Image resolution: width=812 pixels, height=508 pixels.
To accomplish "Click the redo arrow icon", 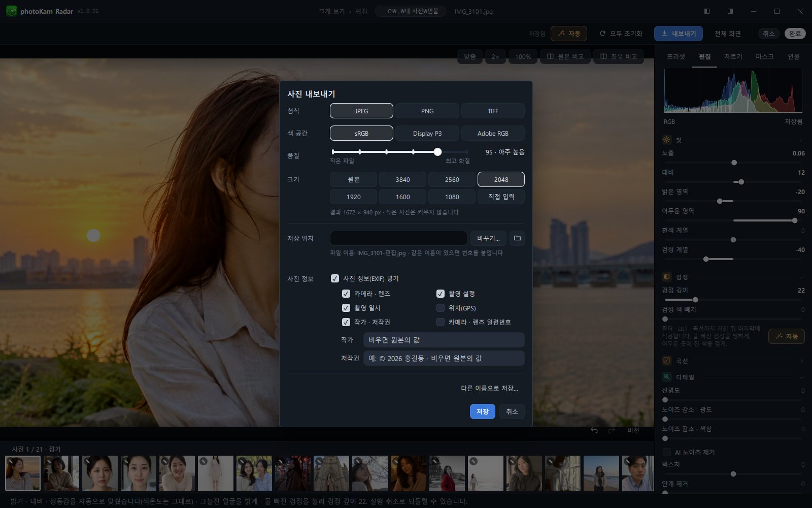I will click(612, 430).
